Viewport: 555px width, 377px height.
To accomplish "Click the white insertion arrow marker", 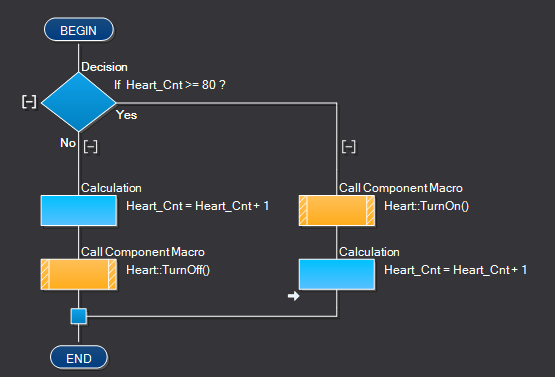I will pos(293,296).
